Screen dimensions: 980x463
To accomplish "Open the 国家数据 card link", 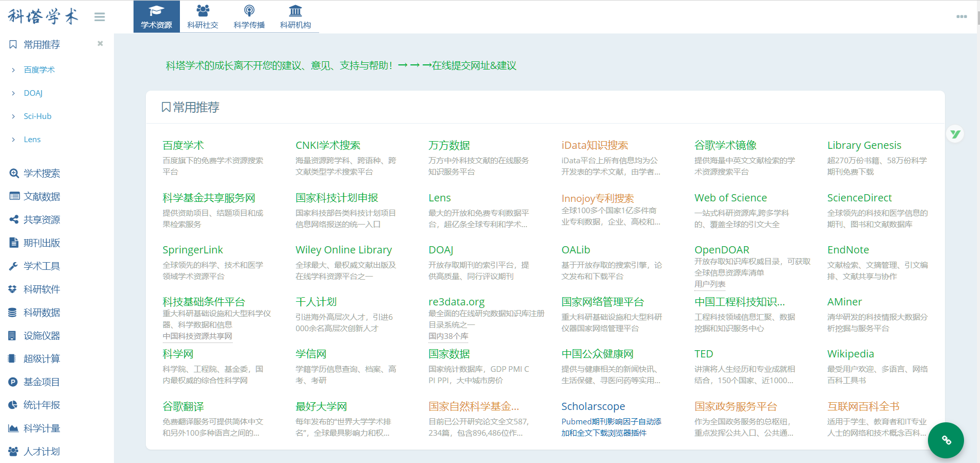I will [x=449, y=354].
